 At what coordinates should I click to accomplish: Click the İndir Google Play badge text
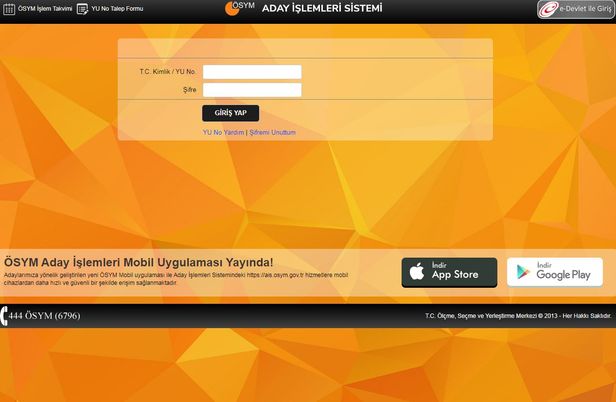point(563,271)
